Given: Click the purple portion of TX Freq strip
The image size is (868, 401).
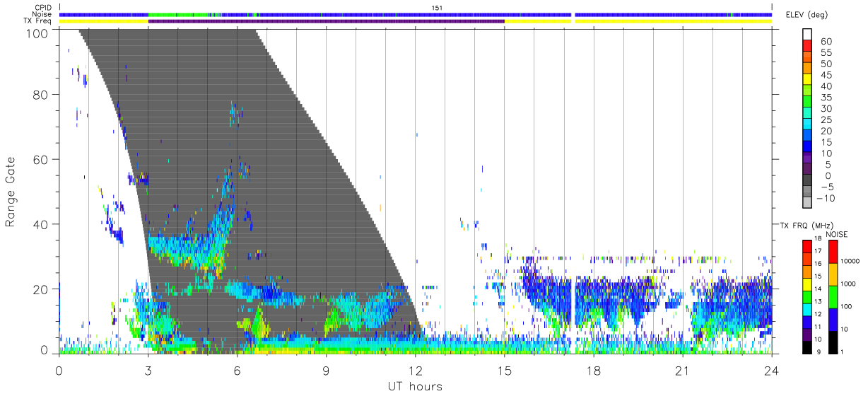Looking at the screenshot, I should (327, 21).
